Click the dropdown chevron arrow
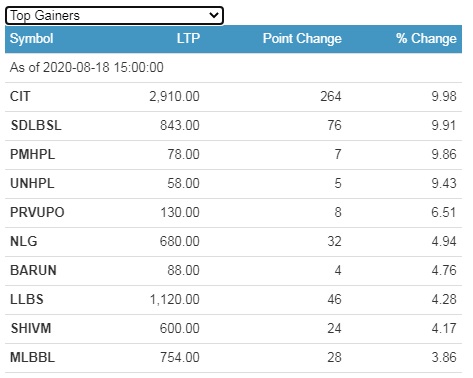The width and height of the screenshot is (473, 378). 213,15
